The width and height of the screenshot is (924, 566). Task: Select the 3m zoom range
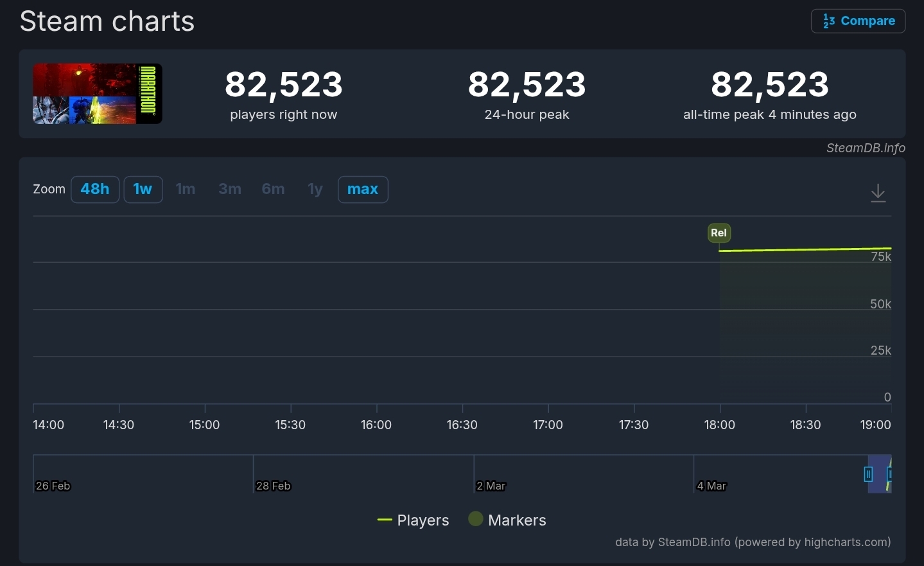tap(230, 190)
